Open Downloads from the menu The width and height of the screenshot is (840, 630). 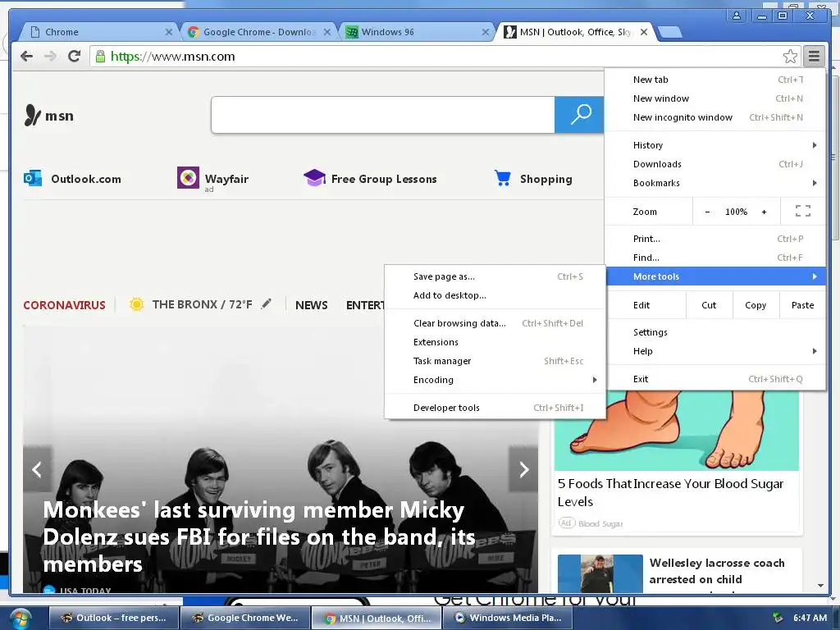click(715, 164)
